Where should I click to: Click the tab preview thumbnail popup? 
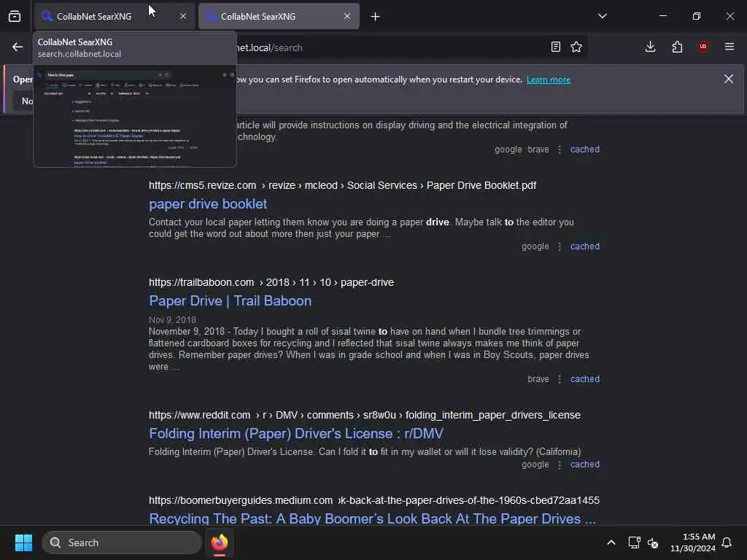tap(135, 116)
